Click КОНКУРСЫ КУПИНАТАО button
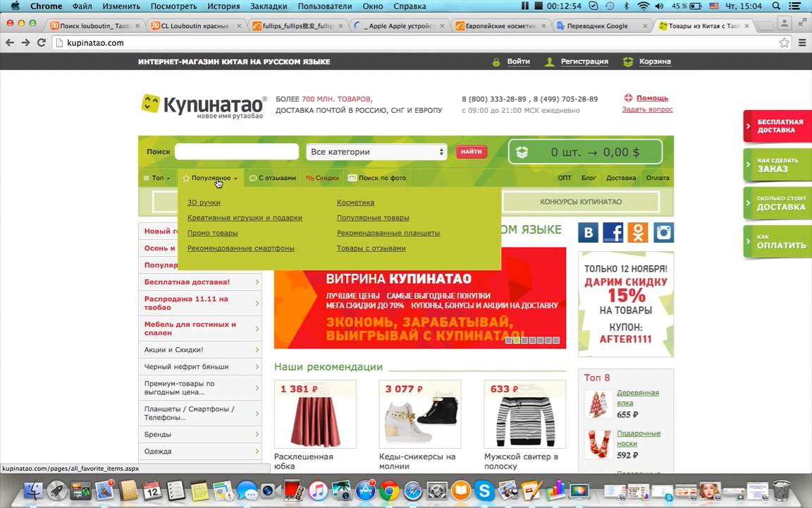The width and height of the screenshot is (812, 508). point(581,202)
